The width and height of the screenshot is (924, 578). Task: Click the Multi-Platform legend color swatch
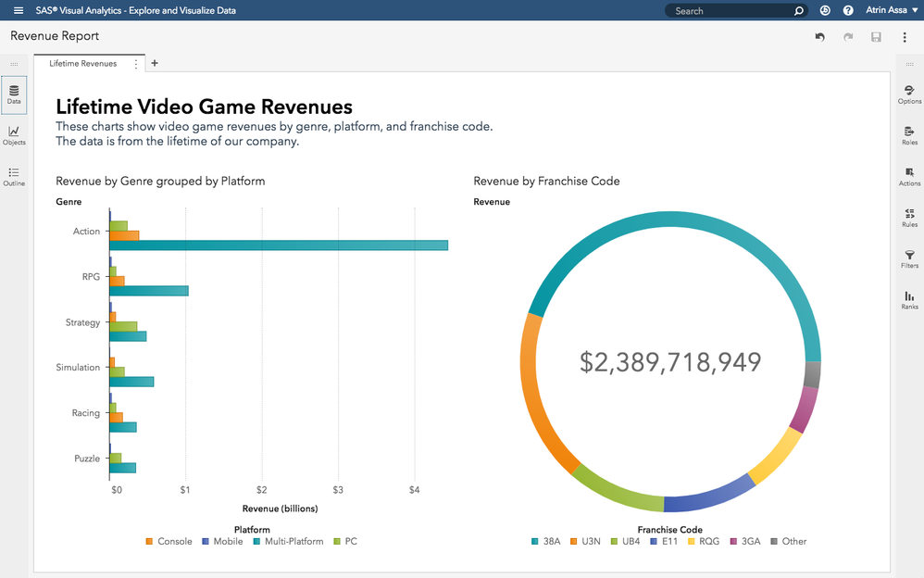click(256, 541)
